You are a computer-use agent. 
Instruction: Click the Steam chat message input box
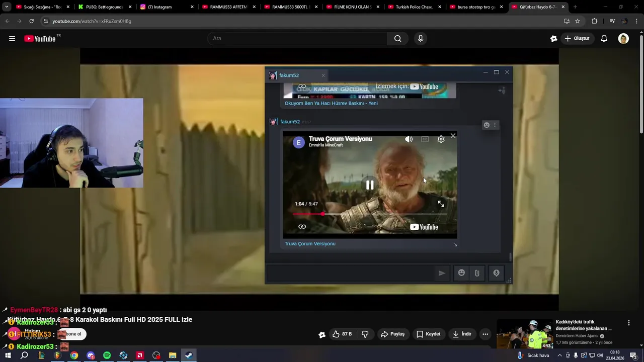pyautogui.click(x=351, y=273)
